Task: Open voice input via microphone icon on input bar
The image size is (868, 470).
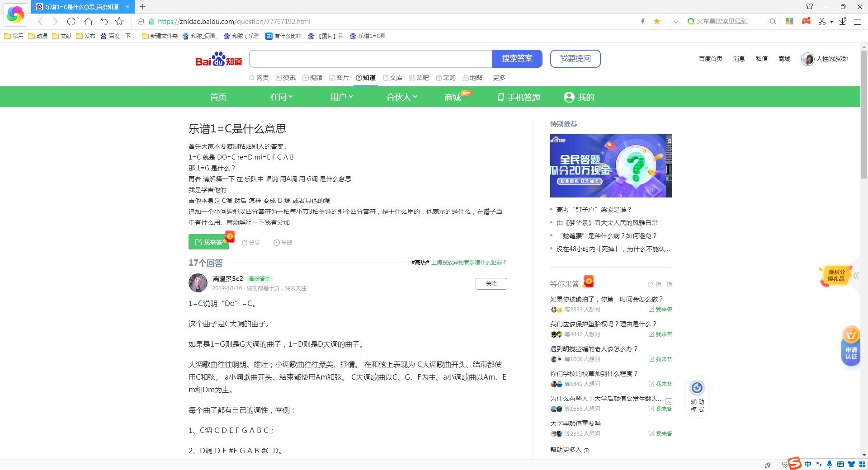Action: [x=830, y=464]
